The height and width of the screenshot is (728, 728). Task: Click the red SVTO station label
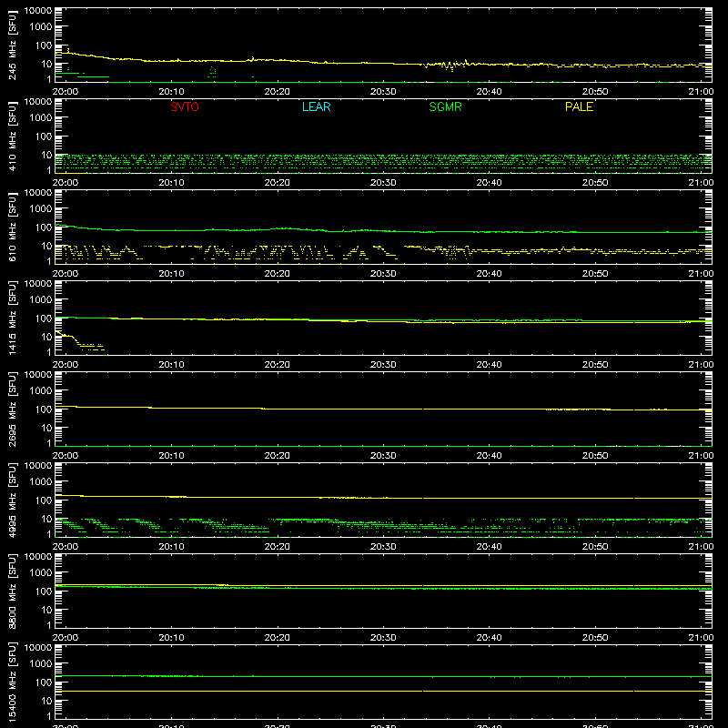pos(185,106)
